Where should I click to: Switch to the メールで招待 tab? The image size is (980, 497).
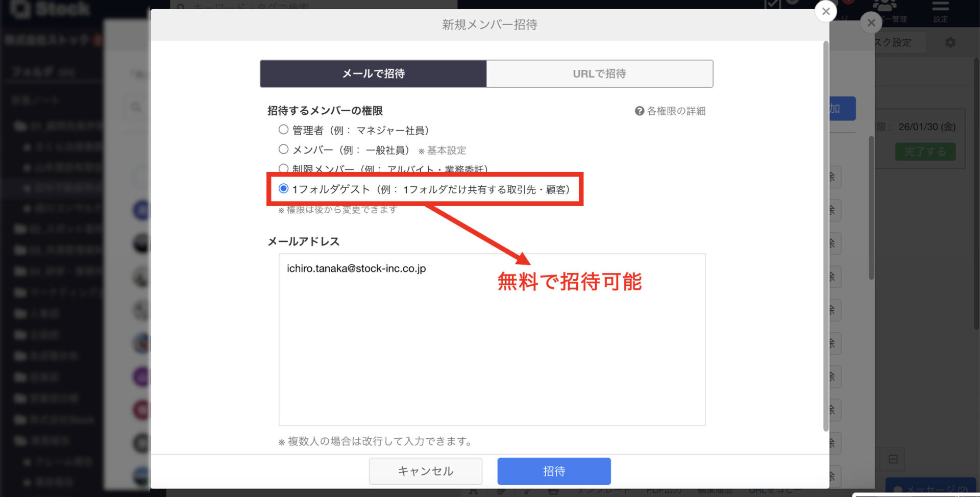point(373,73)
